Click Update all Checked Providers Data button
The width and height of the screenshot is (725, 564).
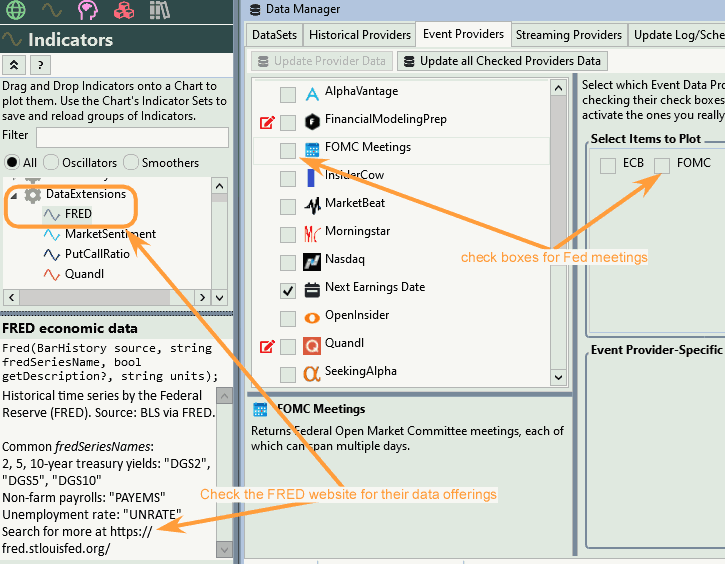click(x=502, y=61)
